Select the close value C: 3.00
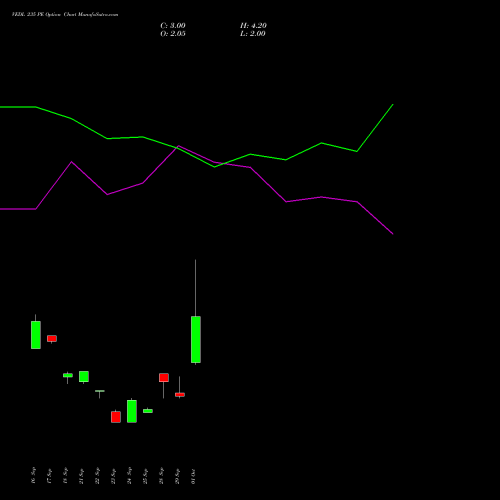The width and height of the screenshot is (500, 500). tap(173, 25)
